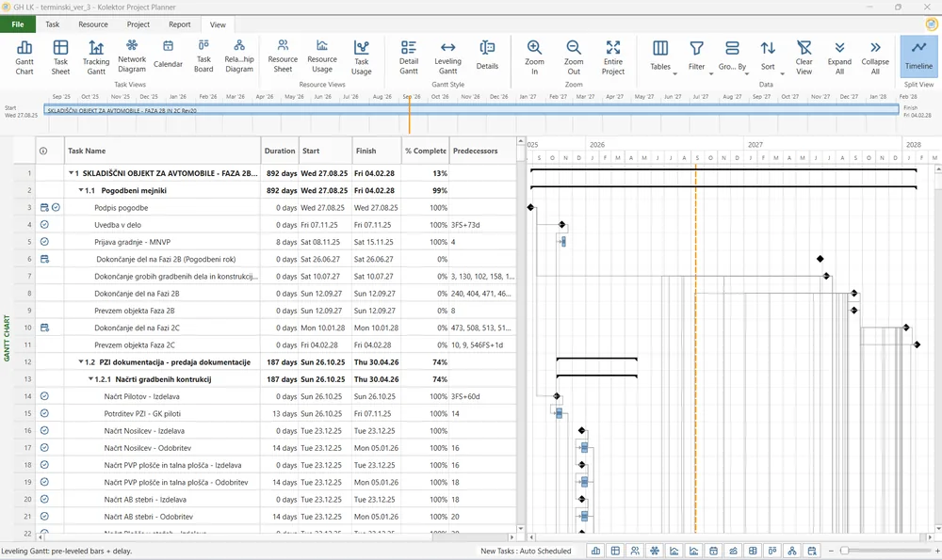Screen dimensions: 942x560
Task: Switch to Tracking Gantt view
Action: coord(96,57)
